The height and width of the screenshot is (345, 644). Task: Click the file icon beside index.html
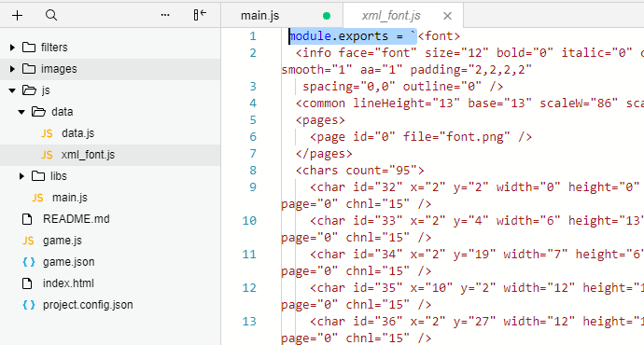pos(27,283)
